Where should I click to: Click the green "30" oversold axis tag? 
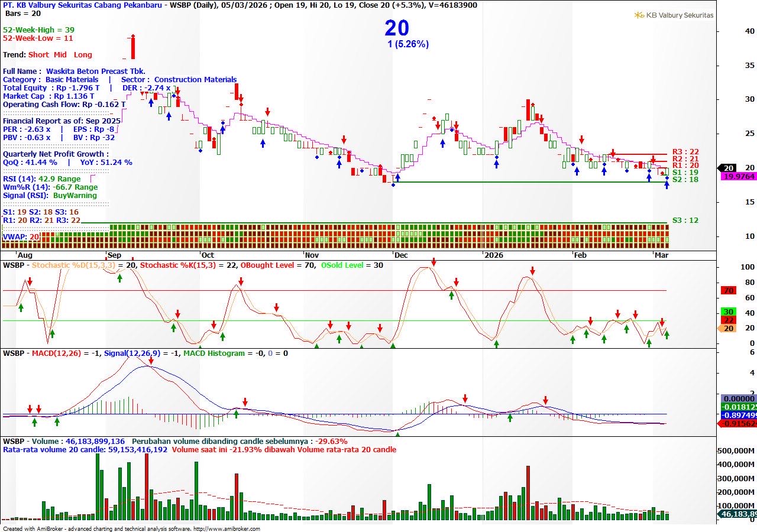pyautogui.click(x=729, y=312)
